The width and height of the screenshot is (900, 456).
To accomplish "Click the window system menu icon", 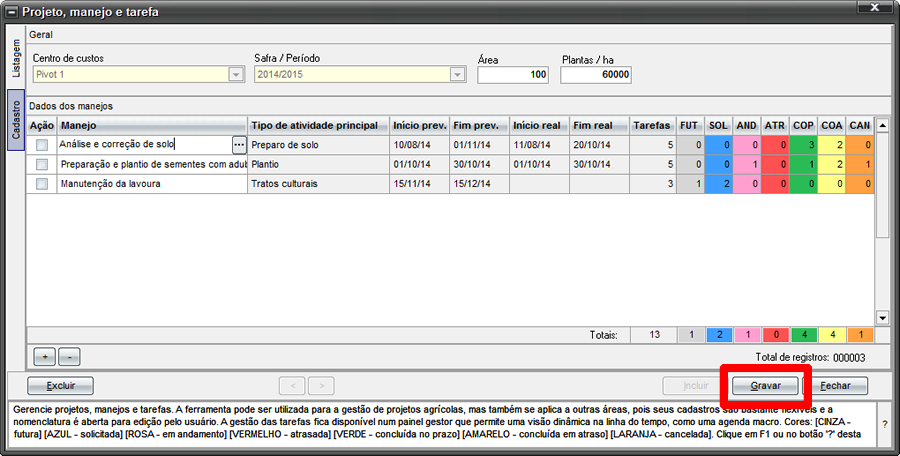I will click(x=11, y=12).
